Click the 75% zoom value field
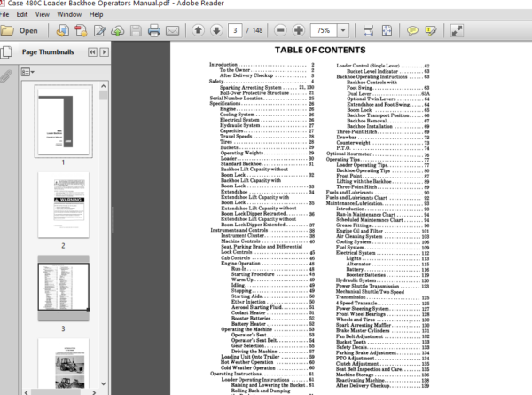The width and height of the screenshot is (532, 395). click(x=324, y=30)
